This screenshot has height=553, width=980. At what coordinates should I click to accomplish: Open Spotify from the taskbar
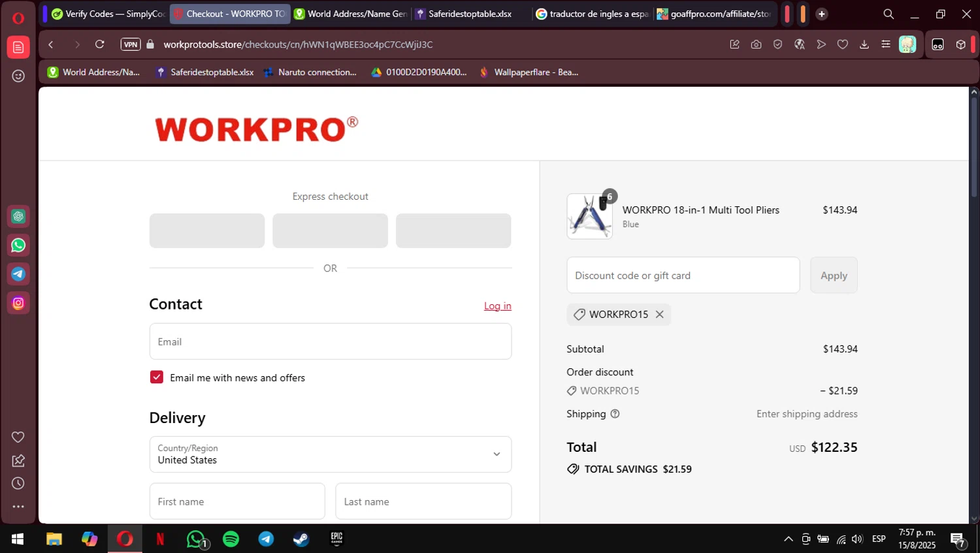click(x=231, y=539)
